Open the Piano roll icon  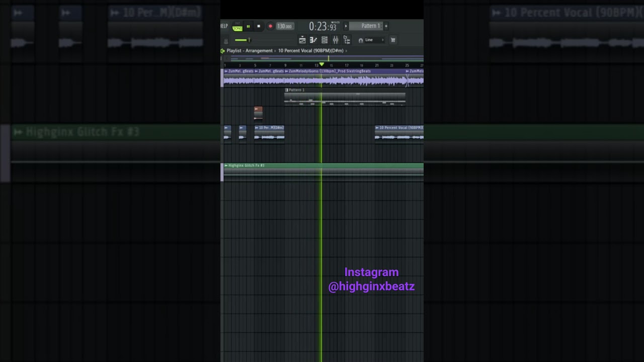313,40
